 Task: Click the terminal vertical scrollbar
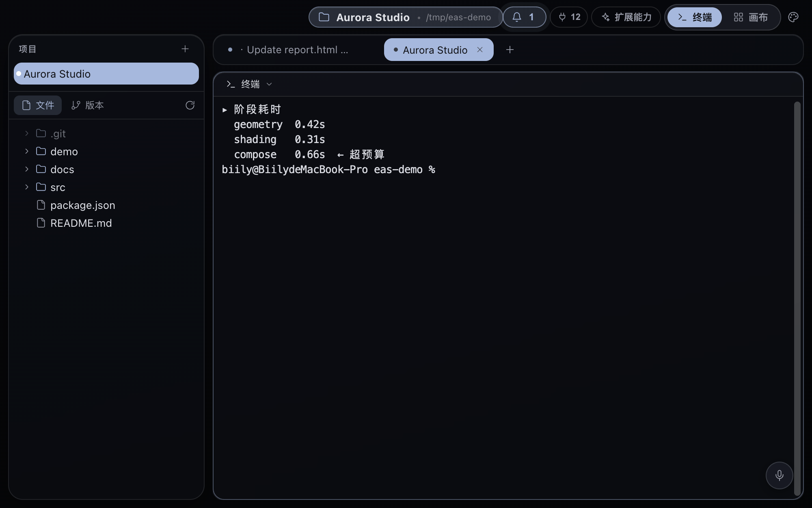(797, 298)
